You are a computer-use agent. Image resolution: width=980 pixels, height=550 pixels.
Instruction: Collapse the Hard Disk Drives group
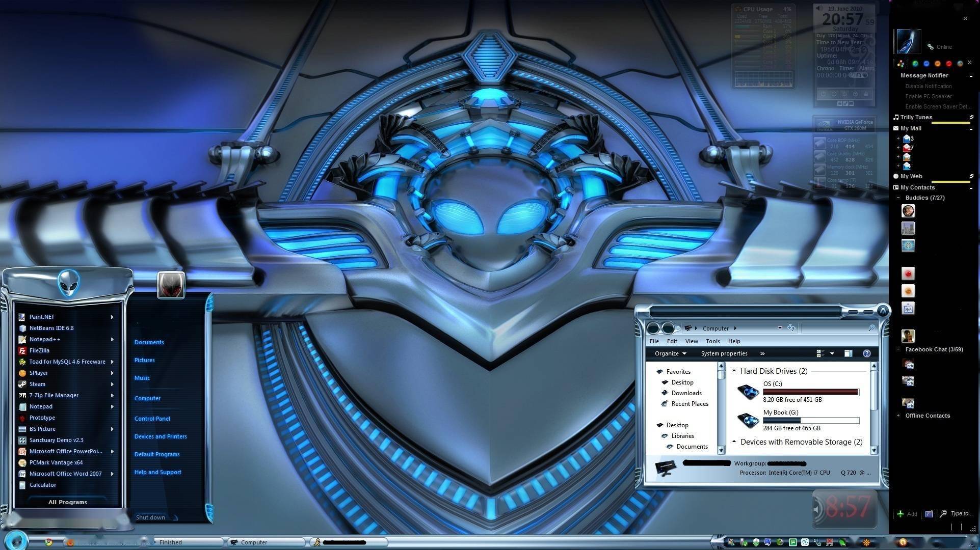734,371
